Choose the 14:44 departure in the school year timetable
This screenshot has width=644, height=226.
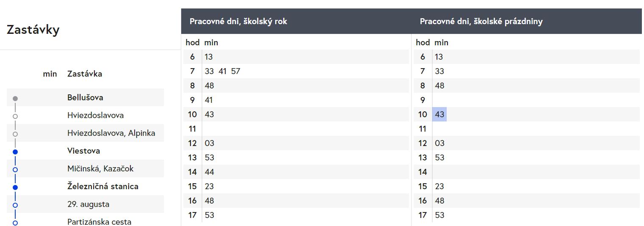tap(209, 172)
